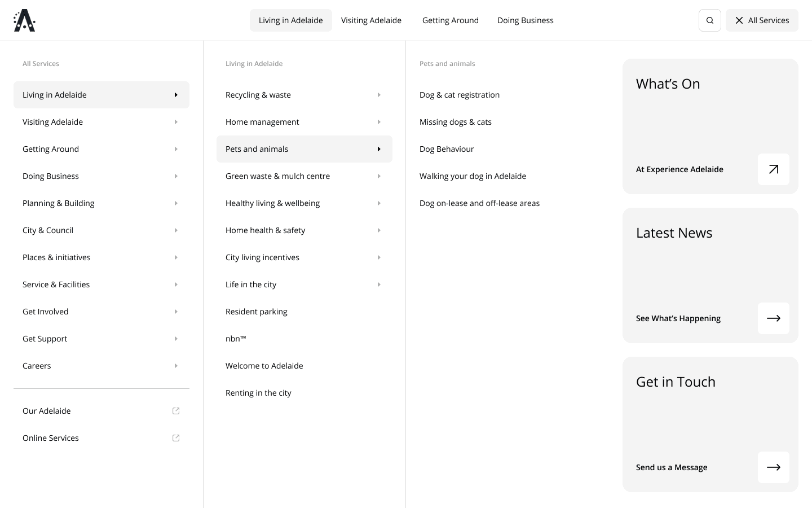Expand the Get Support arrow
The width and height of the screenshot is (812, 508).
[176, 339]
